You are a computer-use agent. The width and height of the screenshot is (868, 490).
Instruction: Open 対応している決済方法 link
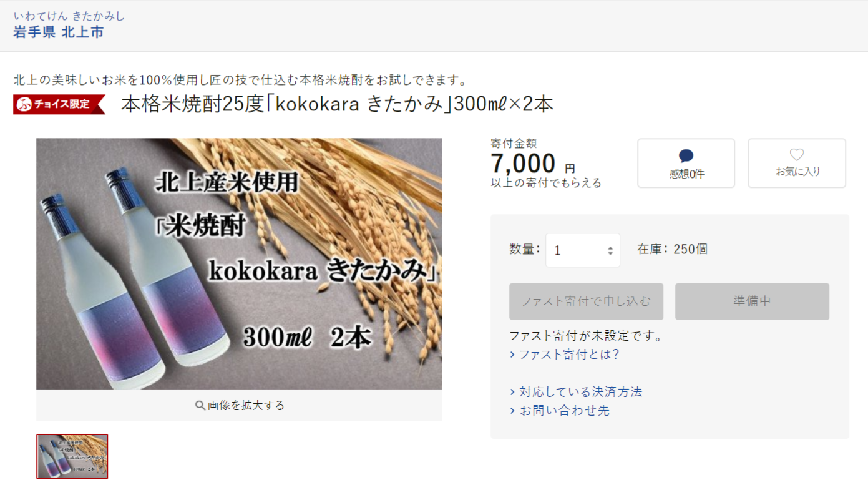click(580, 392)
